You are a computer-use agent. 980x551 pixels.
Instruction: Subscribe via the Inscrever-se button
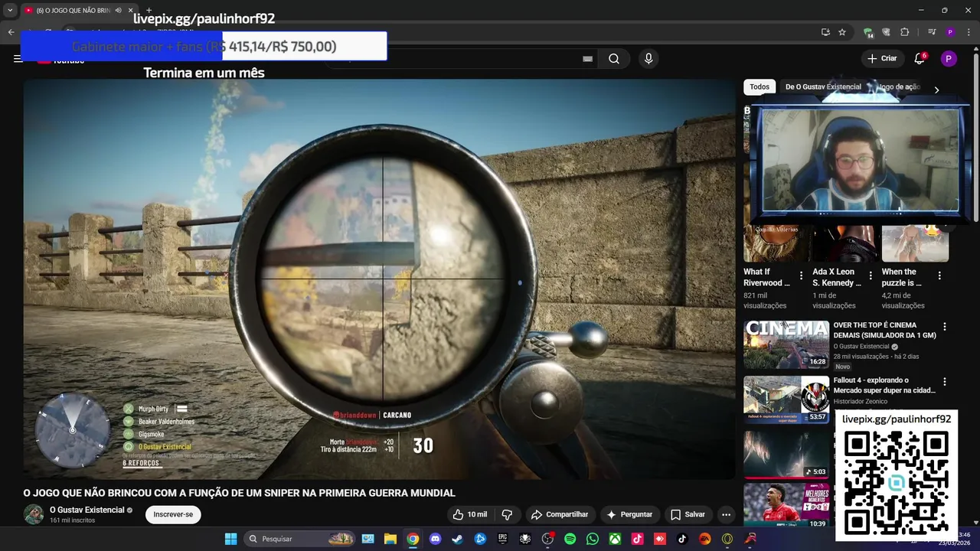click(x=173, y=514)
